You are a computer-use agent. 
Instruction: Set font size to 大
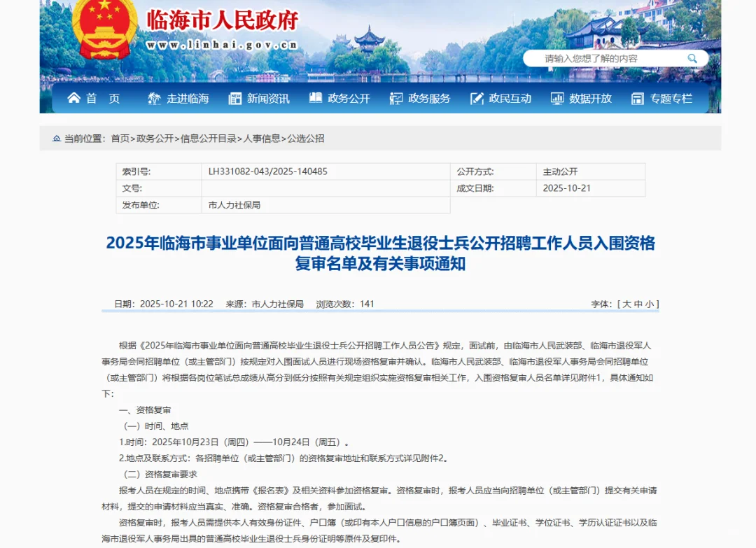tap(626, 304)
